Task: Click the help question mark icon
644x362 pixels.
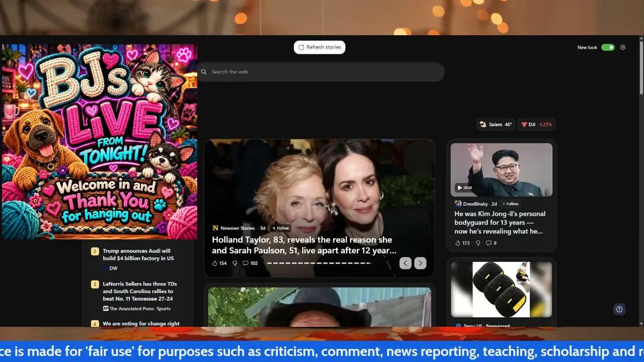Action: click(619, 309)
